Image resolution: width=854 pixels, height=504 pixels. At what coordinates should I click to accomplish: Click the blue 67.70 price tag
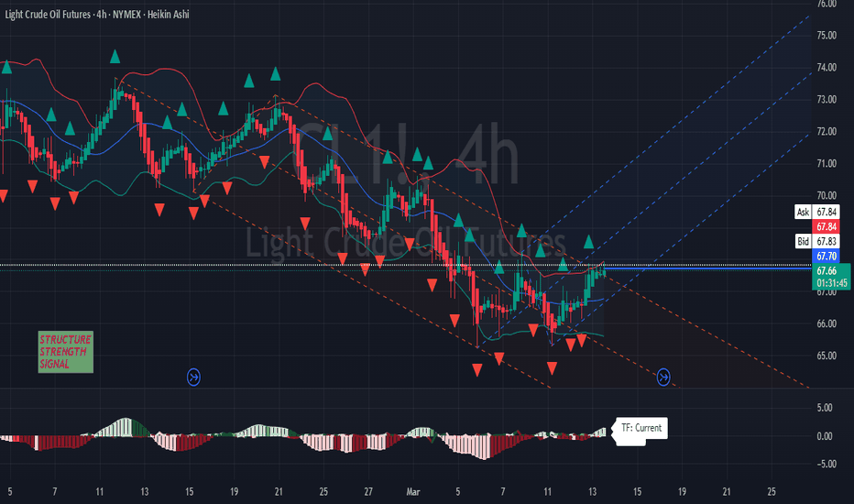(x=826, y=256)
